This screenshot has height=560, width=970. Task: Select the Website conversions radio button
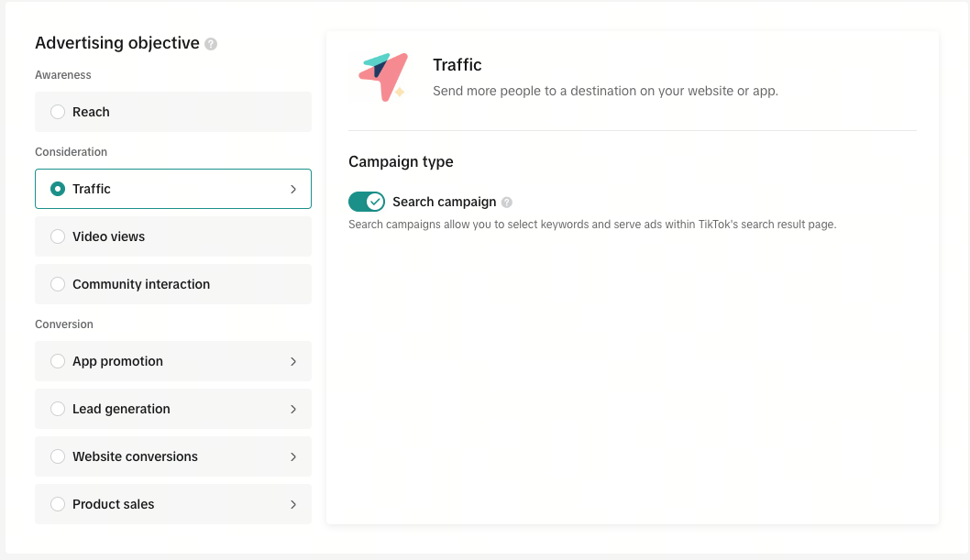click(58, 456)
